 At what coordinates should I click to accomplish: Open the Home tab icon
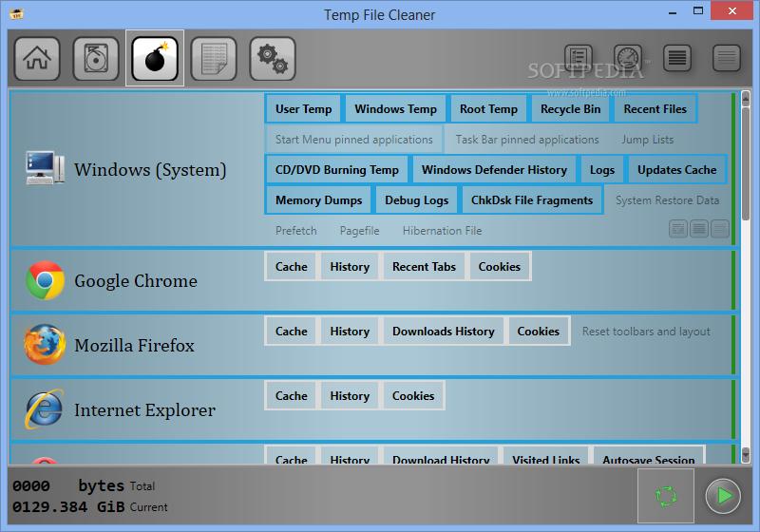pyautogui.click(x=37, y=59)
